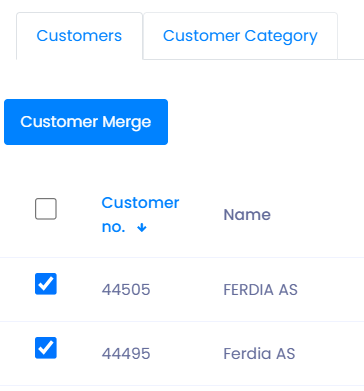
Task: Click the Name column header
Action: tap(247, 215)
